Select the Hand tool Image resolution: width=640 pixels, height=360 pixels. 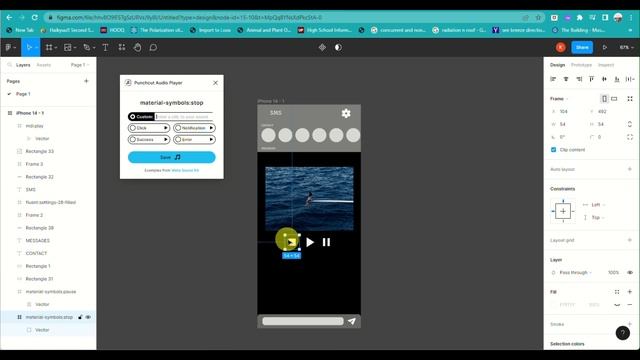137,47
